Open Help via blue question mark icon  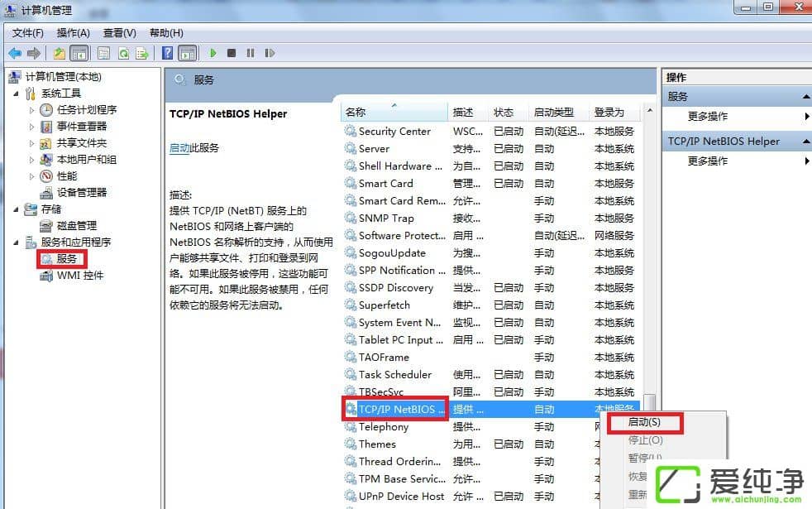[167, 54]
